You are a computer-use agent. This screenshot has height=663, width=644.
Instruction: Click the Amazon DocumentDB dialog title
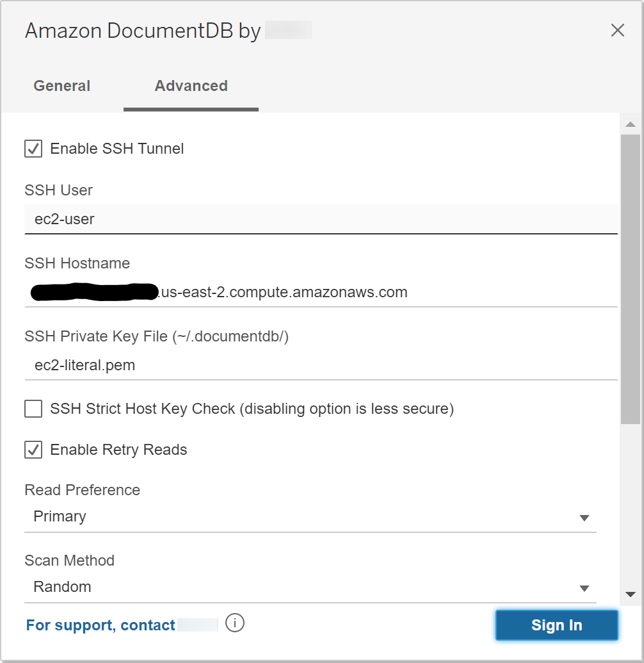click(142, 31)
